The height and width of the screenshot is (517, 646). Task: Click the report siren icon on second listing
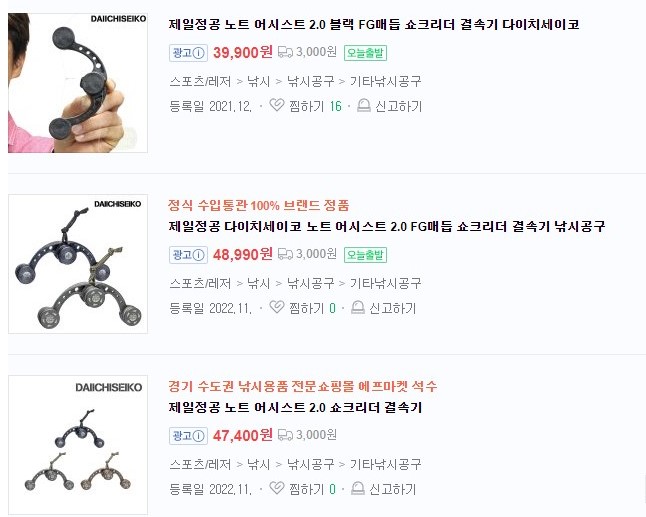tap(358, 307)
